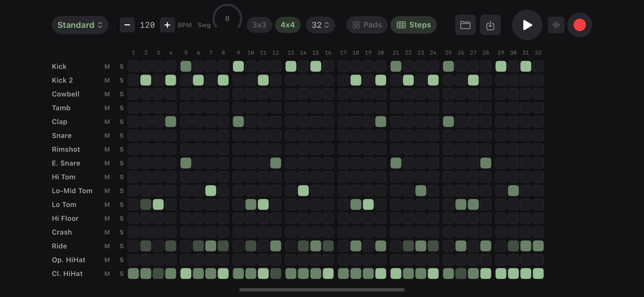Keep 4x4 layout selected by clicking it

(288, 25)
